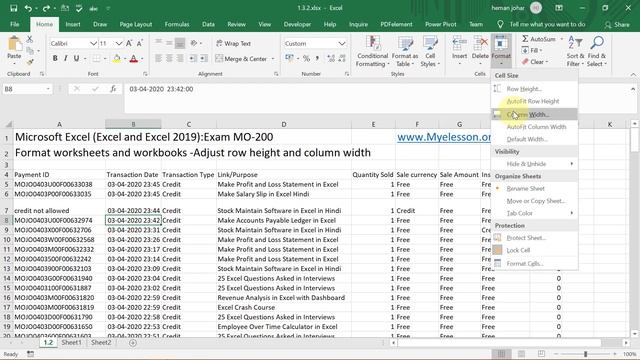Click the Format cells ribbon button
640x360 pixels.
[x=501, y=50]
